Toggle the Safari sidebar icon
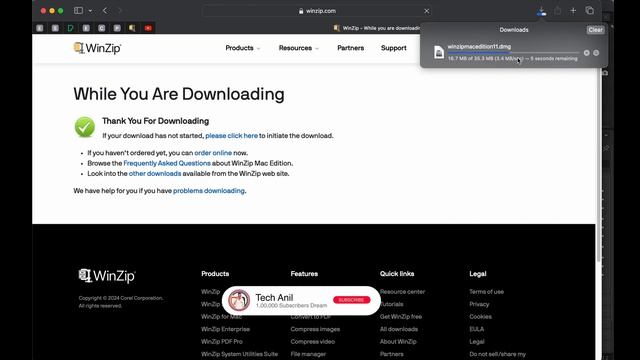Image resolution: width=640 pixels, height=360 pixels. pos(78,11)
